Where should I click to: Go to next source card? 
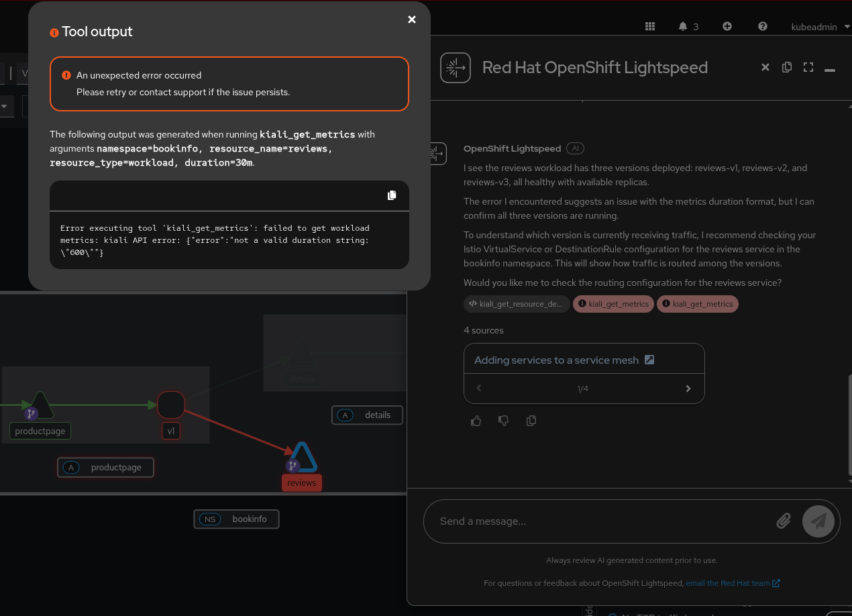[688, 389]
